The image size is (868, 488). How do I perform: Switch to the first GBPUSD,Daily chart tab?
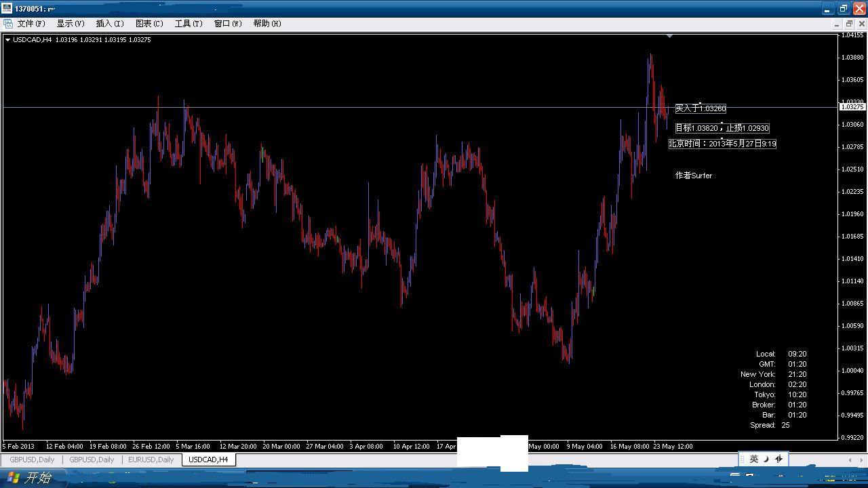(32, 460)
